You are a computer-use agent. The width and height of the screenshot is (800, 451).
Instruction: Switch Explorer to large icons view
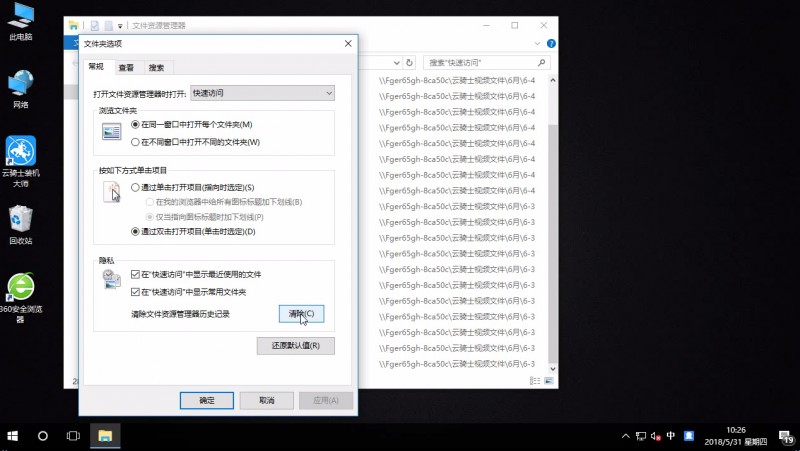(x=549, y=381)
